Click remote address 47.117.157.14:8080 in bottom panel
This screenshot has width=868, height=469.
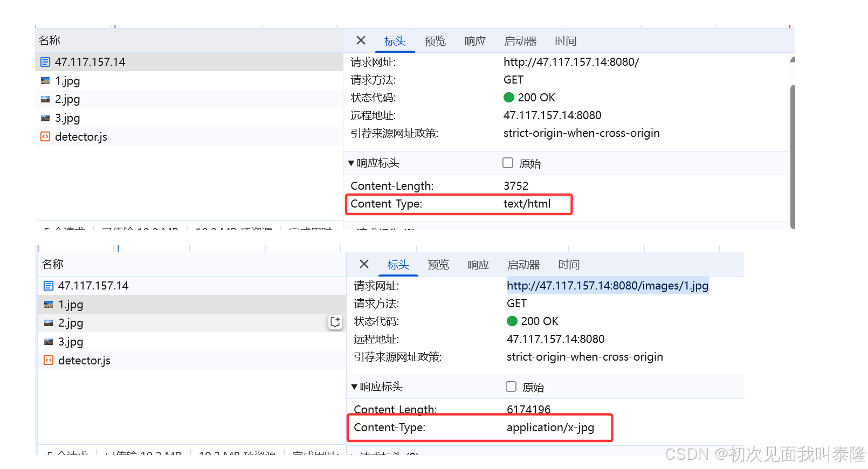(556, 339)
